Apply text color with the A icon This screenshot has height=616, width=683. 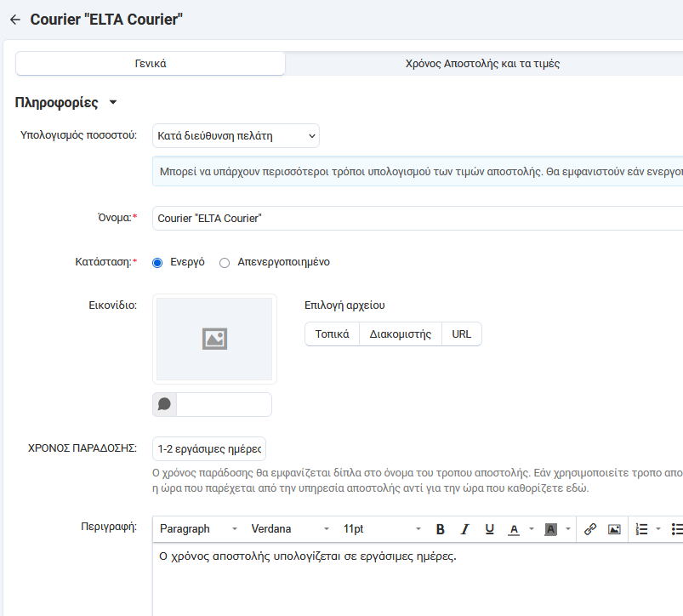(514, 529)
